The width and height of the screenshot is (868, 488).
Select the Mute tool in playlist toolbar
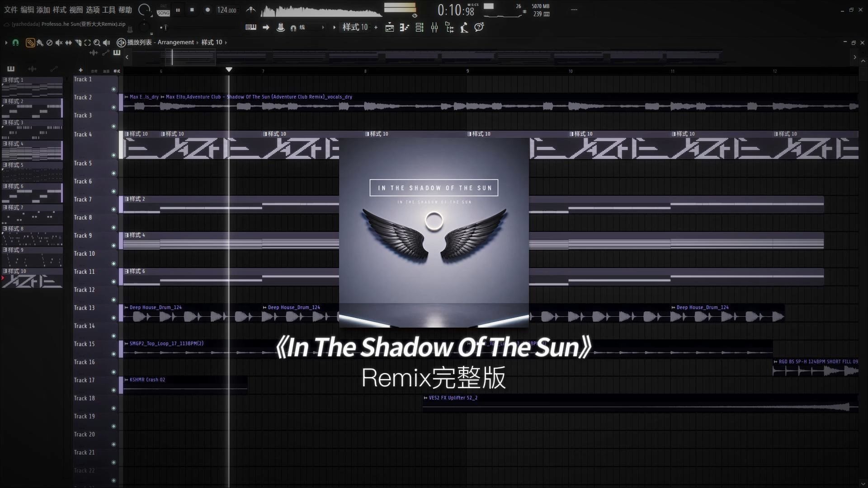click(59, 42)
